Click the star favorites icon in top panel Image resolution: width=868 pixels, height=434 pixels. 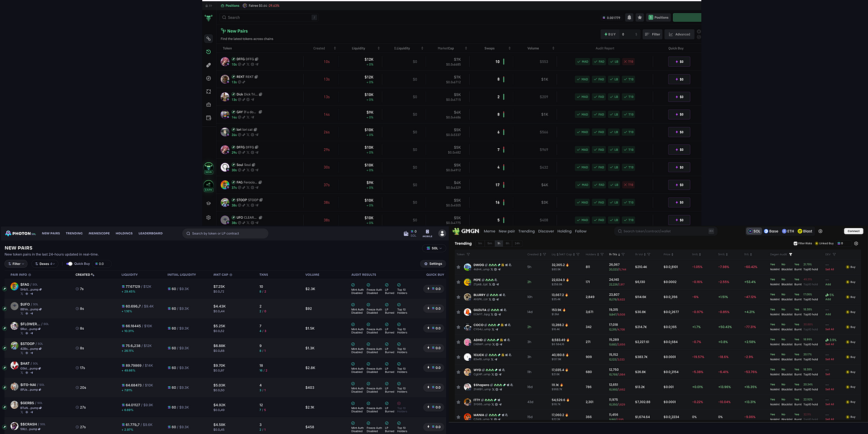(x=640, y=17)
